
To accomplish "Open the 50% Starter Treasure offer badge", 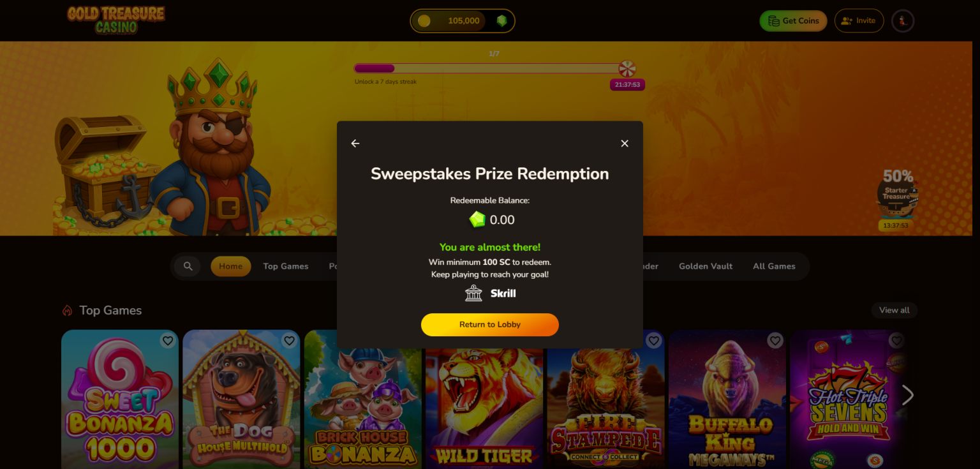I will [x=897, y=198].
